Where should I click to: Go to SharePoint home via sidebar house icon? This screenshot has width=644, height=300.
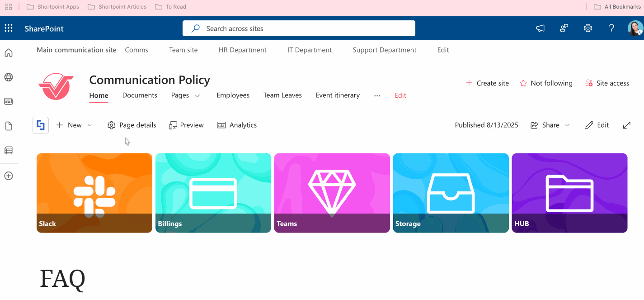coord(9,53)
